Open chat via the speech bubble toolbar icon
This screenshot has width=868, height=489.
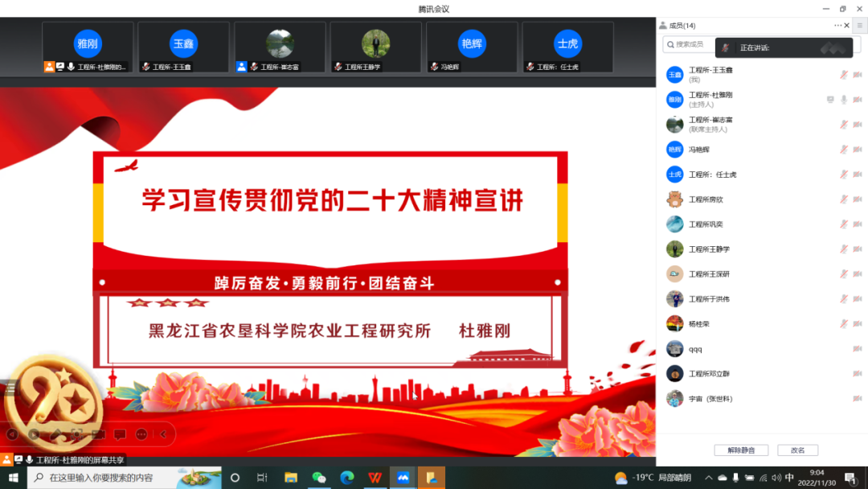click(119, 434)
